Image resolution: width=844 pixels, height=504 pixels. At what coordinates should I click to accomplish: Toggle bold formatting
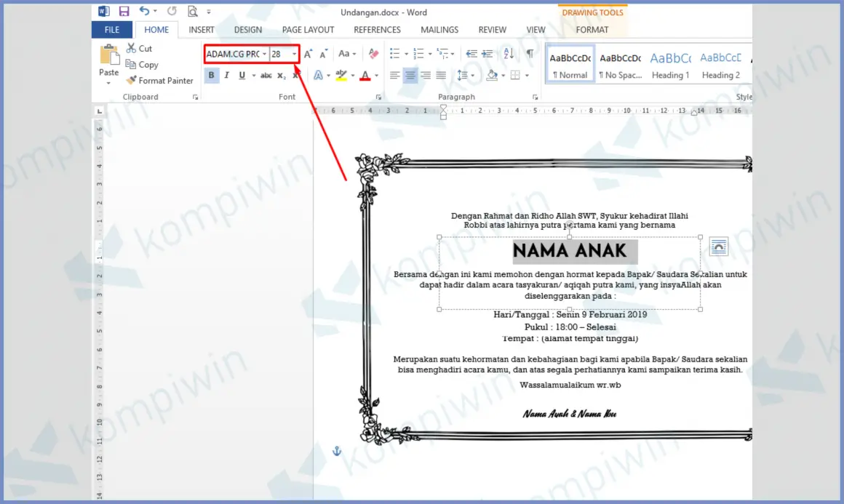tap(211, 75)
